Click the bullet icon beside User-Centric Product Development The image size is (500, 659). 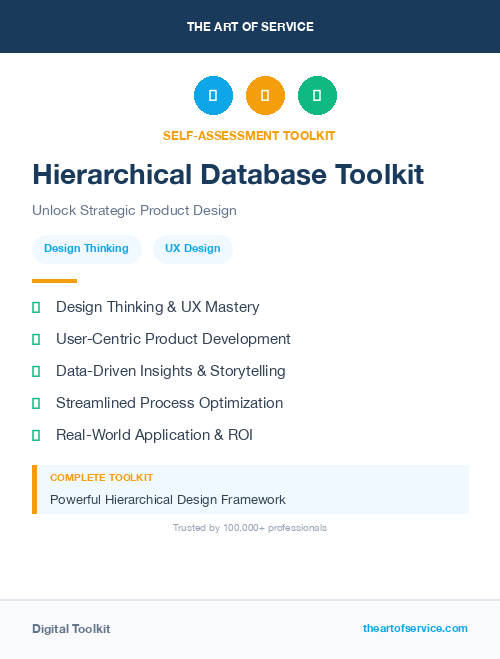click(x=36, y=339)
